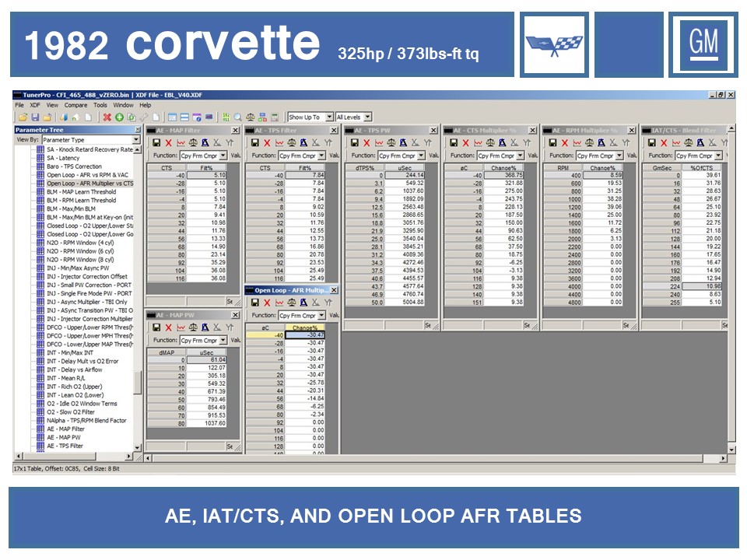Select O2 - Slow O2 Filter tree item

(x=71, y=412)
